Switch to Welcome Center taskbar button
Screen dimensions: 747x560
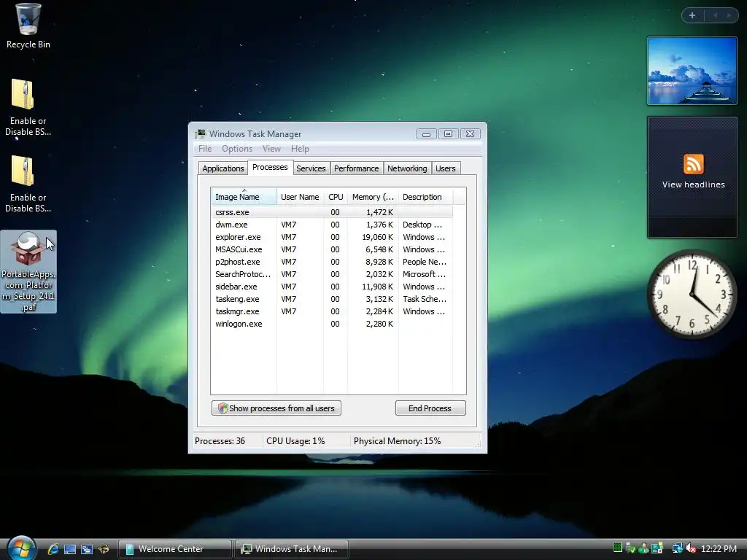click(174, 549)
